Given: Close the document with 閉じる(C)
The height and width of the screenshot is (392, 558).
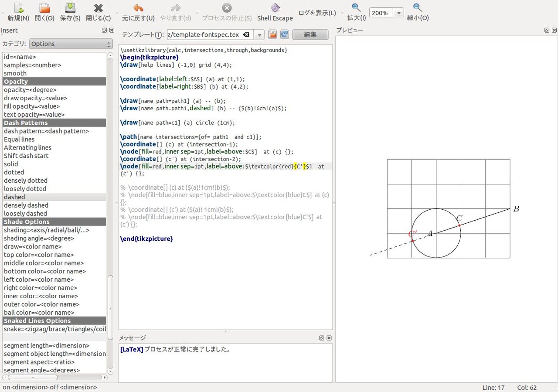Looking at the screenshot, I should 99,12.
